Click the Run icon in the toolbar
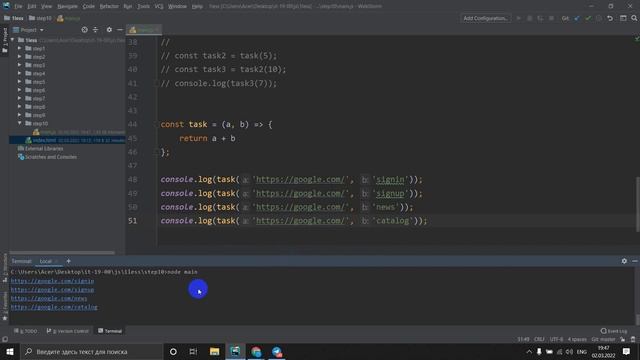The height and width of the screenshot is (360, 640). coord(519,18)
